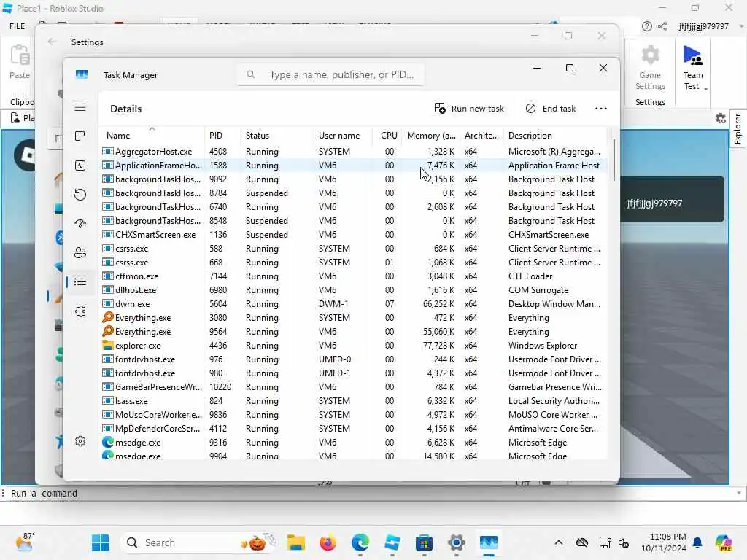Click the Task Manager search field
Screen dimensions: 747x560
pyautogui.click(x=330, y=74)
